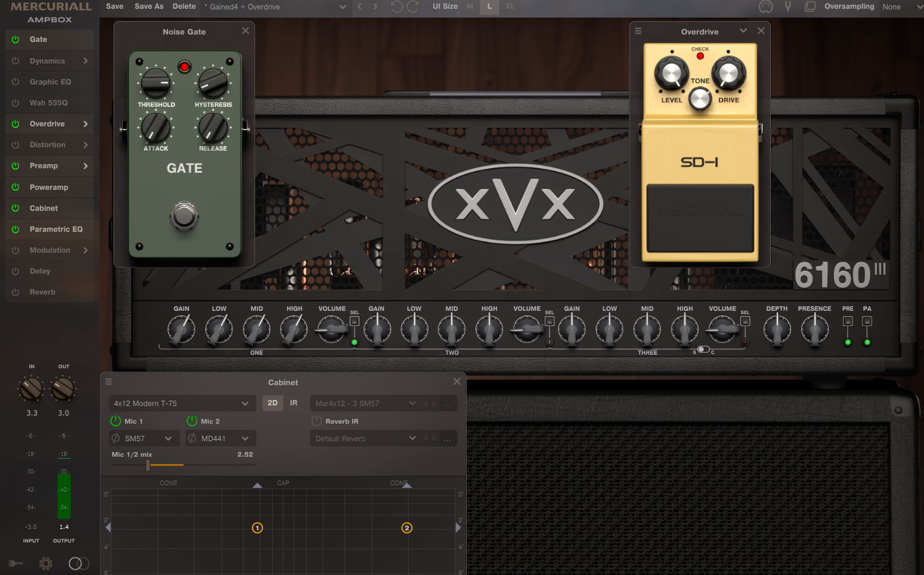924x575 pixels.
Task: Switch cabinet to 2D mode
Action: [x=273, y=403]
